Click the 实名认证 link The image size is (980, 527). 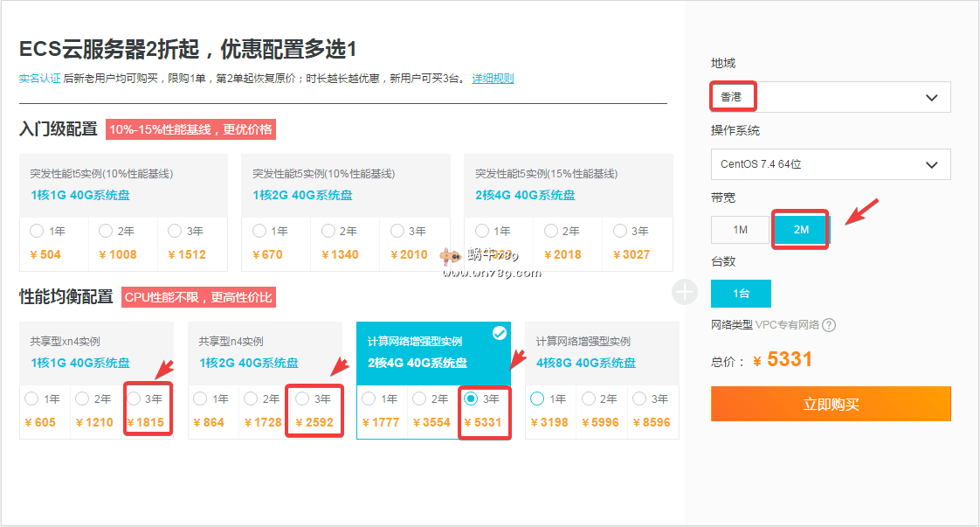(x=39, y=79)
